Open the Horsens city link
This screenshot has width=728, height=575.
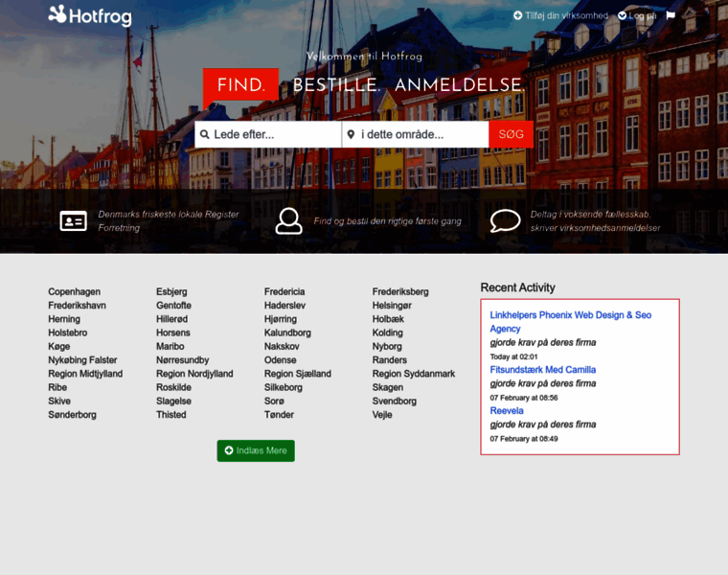[173, 333]
